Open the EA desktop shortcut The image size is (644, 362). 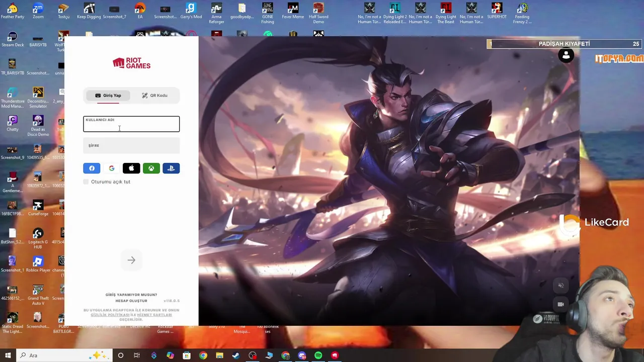pos(140,12)
